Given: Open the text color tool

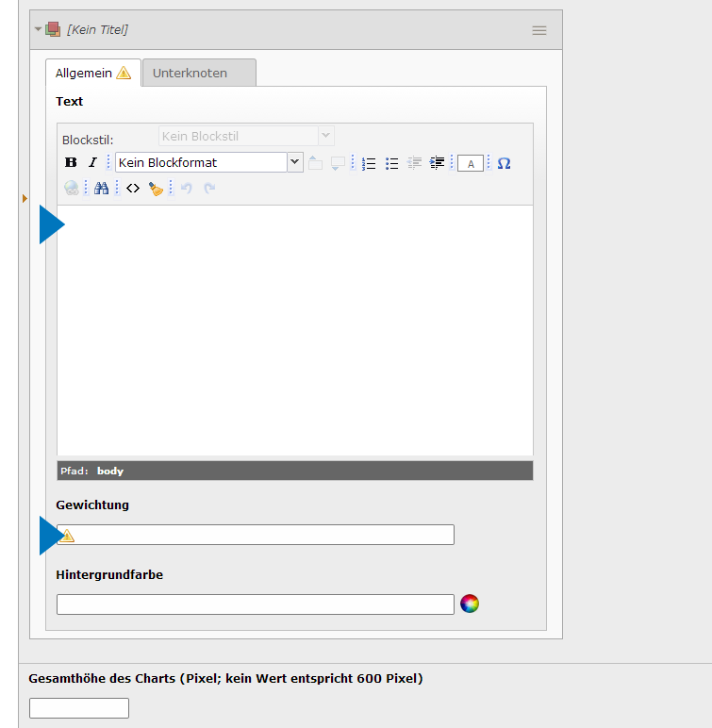Looking at the screenshot, I should click(x=471, y=163).
